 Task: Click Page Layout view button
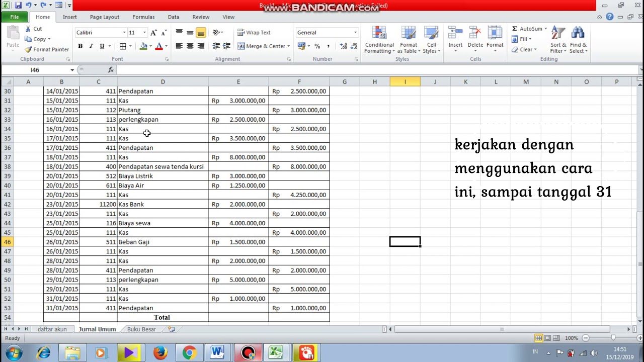(x=548, y=338)
